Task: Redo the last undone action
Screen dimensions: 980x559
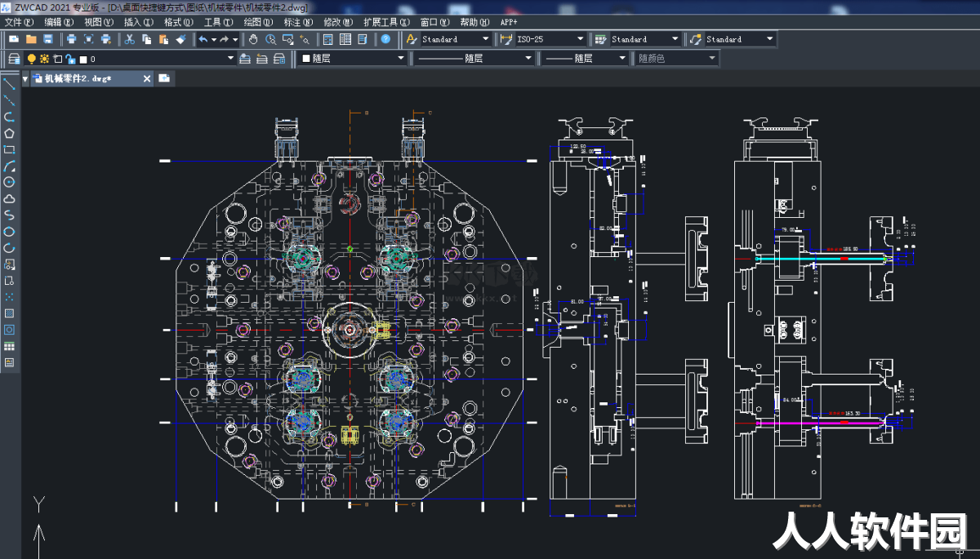Action: click(x=225, y=39)
